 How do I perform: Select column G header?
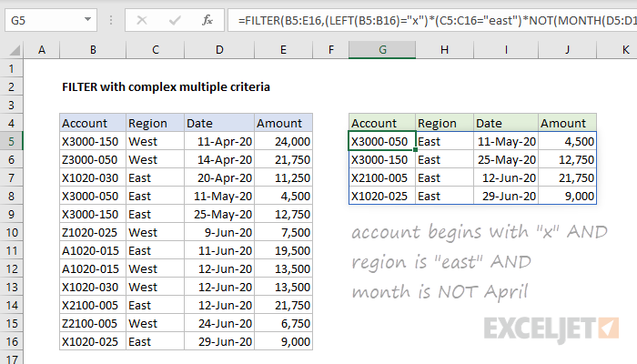(382, 50)
